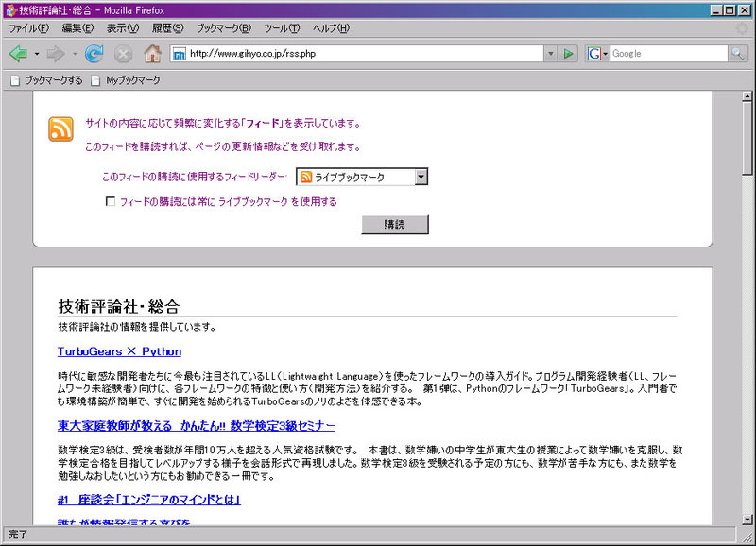Enable always use ライブブックマーク checkbox
The height and width of the screenshot is (546, 756).
(x=111, y=201)
